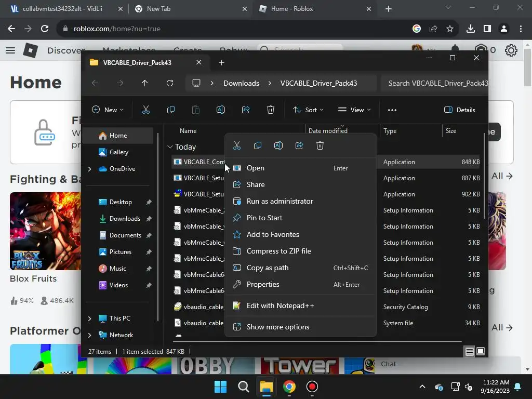Open the New dropdown in Explorer

[x=108, y=110]
